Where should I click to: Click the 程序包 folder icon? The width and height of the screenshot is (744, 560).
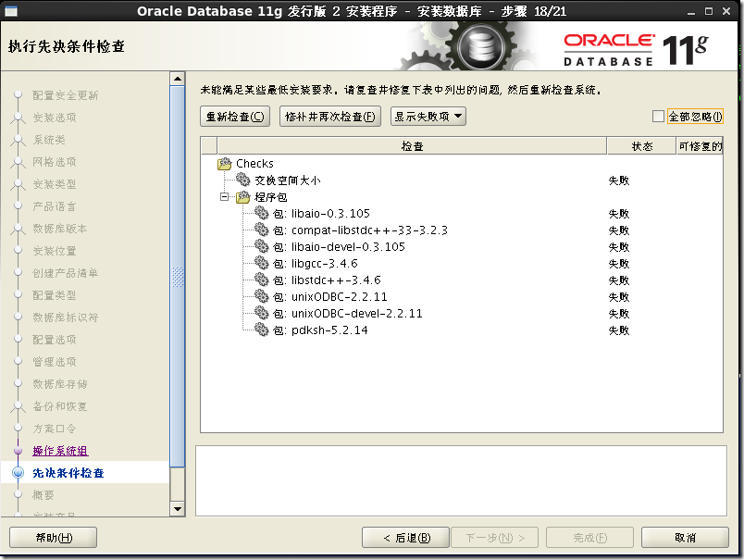tap(243, 197)
